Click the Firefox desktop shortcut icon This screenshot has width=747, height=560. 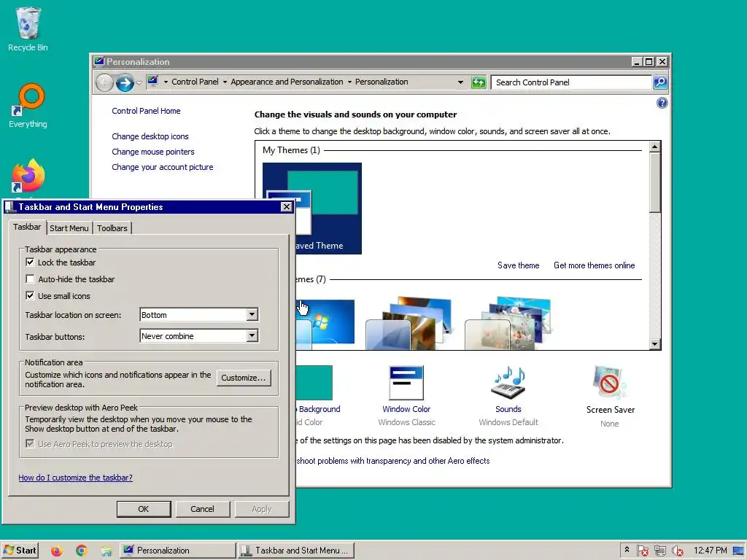click(28, 176)
